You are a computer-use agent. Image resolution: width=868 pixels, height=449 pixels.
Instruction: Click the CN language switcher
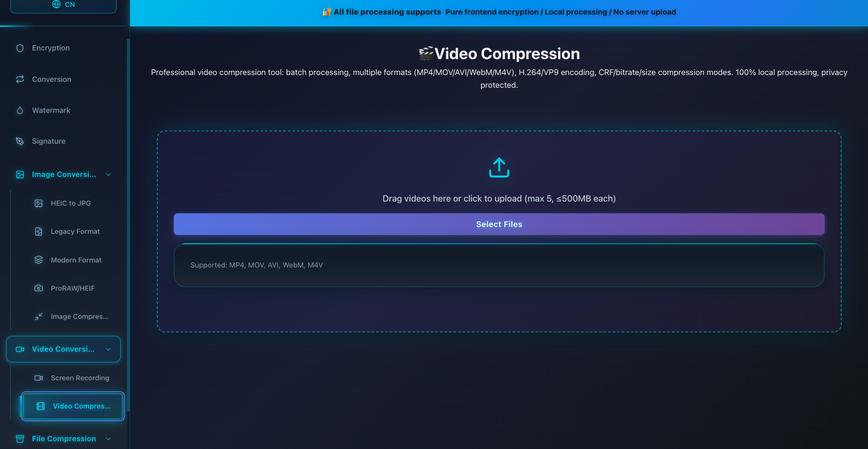pos(63,4)
